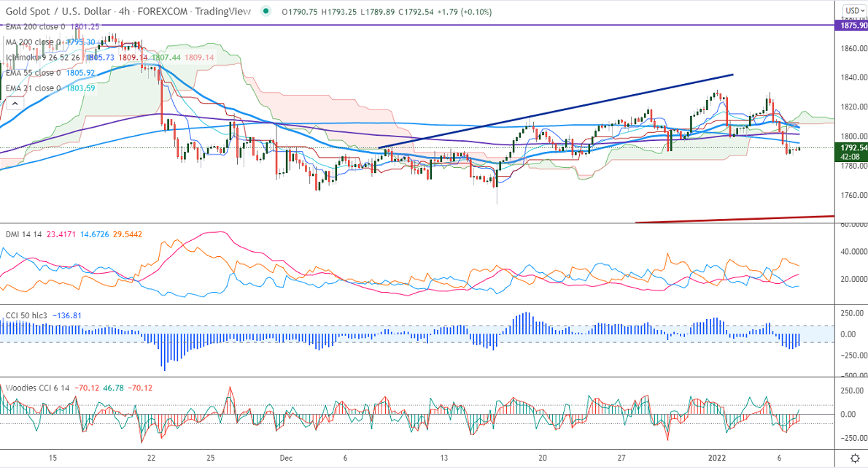This screenshot has height=473, width=868.
Task: Select the DMI 14 14 indicator legend
Action: [x=24, y=234]
